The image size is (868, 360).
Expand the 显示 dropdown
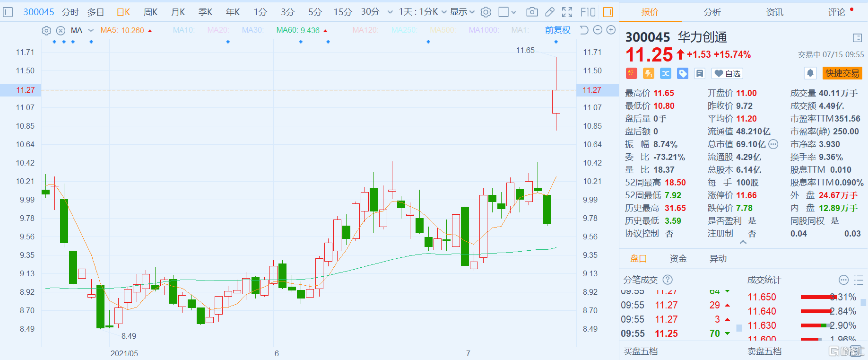462,12
